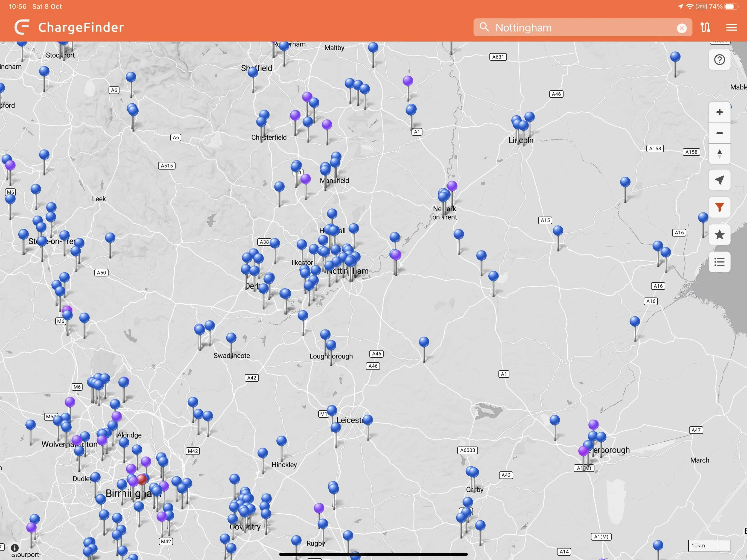This screenshot has width=747, height=560.
Task: Select the blue pin east of Leicester
Action: pos(367,420)
